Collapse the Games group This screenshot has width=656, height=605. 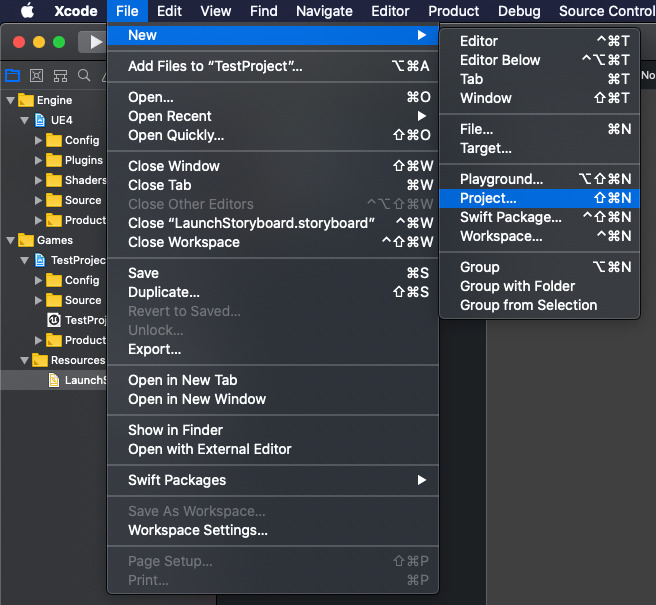pyautogui.click(x=10, y=241)
